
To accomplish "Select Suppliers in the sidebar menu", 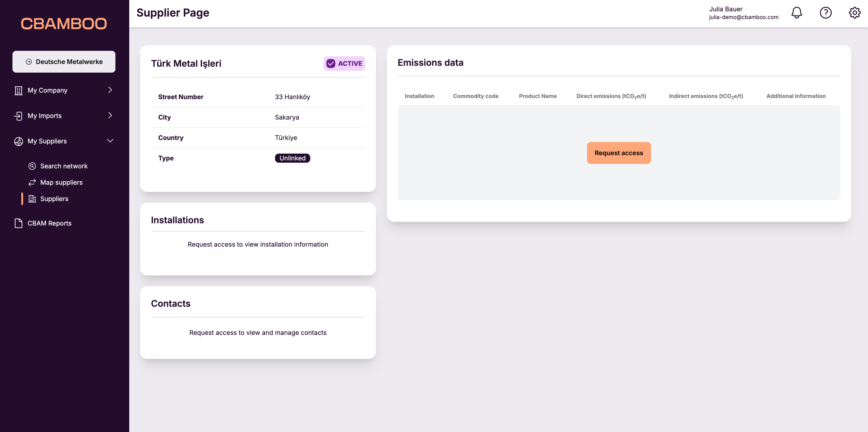I will 55,199.
